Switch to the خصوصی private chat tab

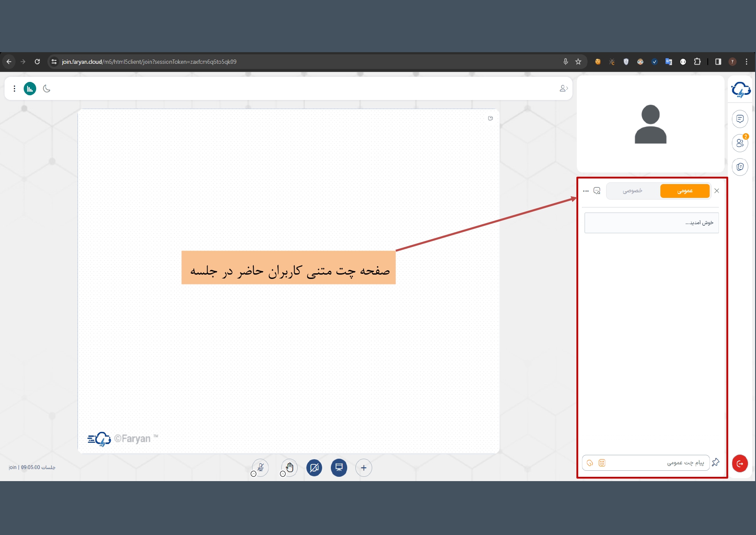point(632,191)
